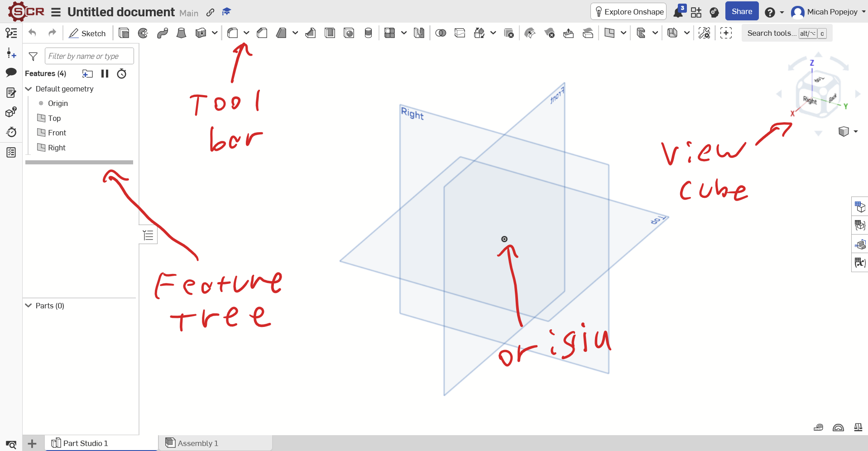The image size is (868, 451).
Task: Click the rollback bar below Right plane
Action: tap(79, 162)
